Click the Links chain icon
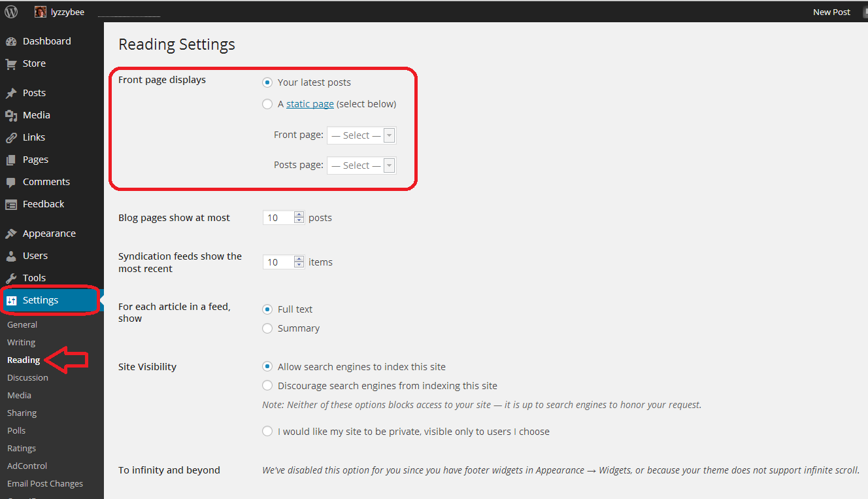Screen dimensions: 868x499 [x=11, y=137]
